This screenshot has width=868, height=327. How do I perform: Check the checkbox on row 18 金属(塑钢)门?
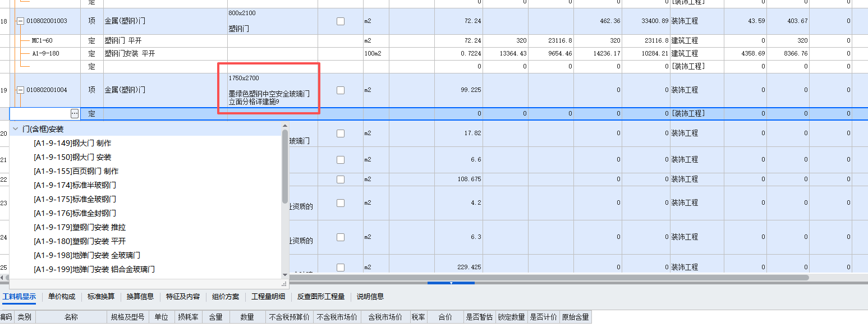(340, 21)
